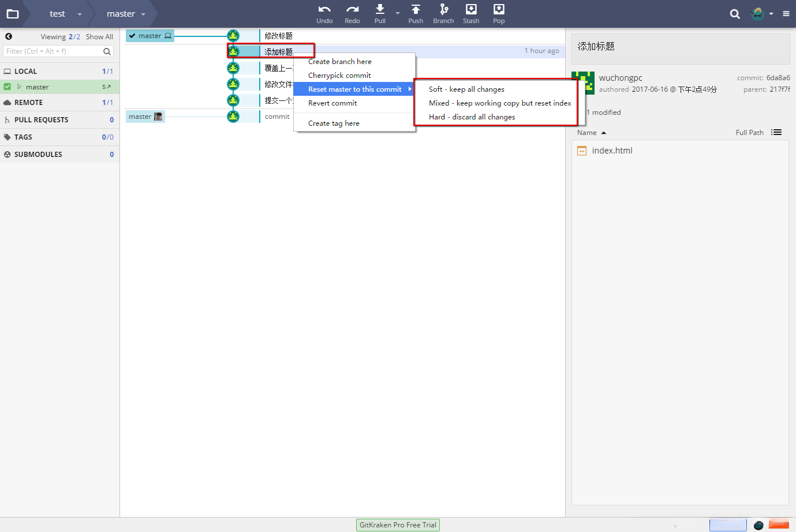The height and width of the screenshot is (532, 796).
Task: Click the commit node beside the message starting 修改文件
Action: coord(233,84)
